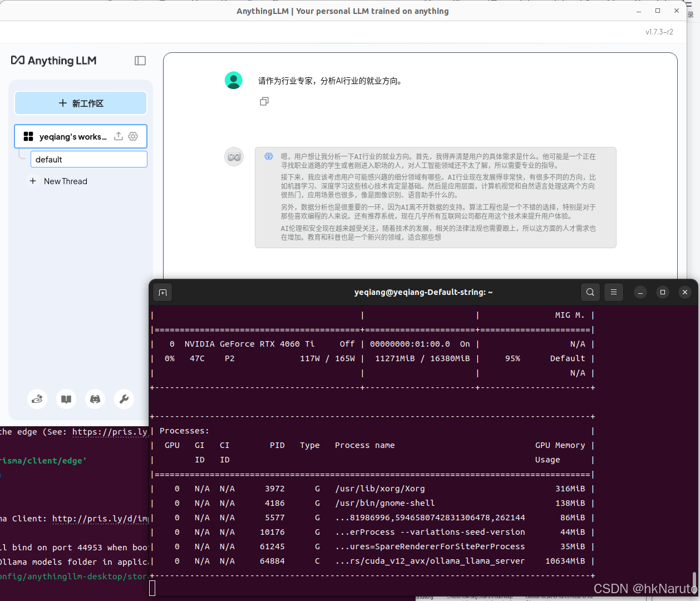This screenshot has width=700, height=601.
Task: Toggle the AnythingLLM sidebar panel icon
Action: 140,61
